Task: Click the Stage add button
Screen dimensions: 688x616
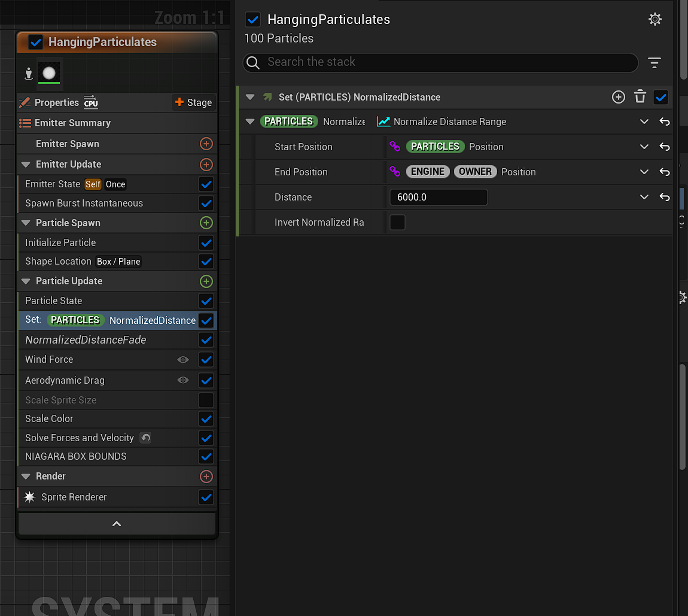Action: pos(193,102)
